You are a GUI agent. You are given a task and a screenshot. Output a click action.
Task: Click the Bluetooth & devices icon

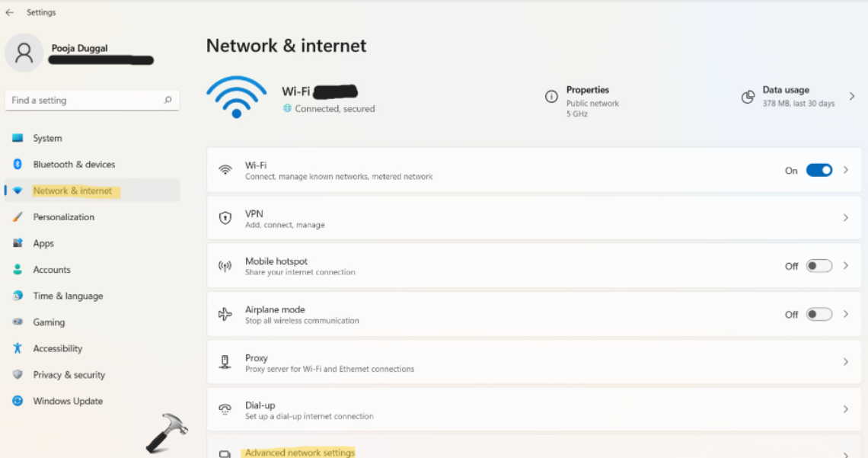(x=18, y=165)
